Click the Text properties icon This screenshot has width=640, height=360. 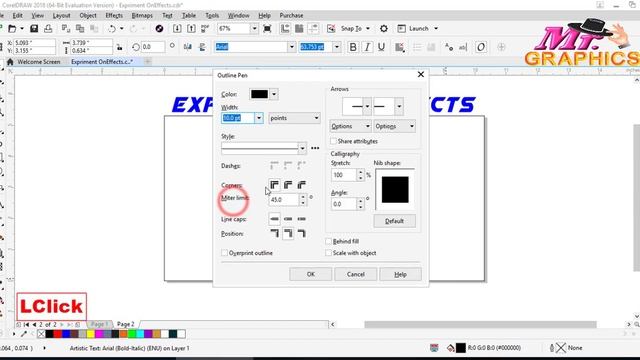click(x=449, y=47)
